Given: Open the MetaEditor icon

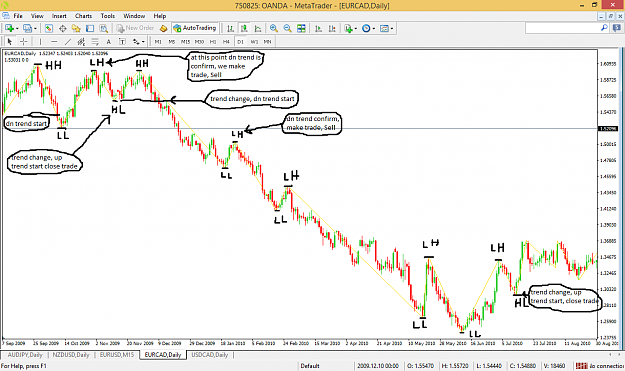Looking at the screenshot, I should [x=163, y=28].
